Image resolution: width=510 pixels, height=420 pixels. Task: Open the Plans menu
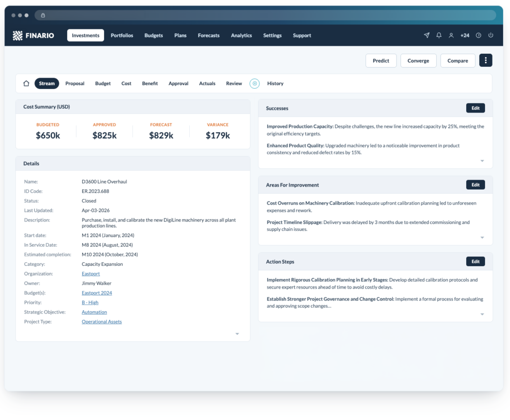pos(180,35)
